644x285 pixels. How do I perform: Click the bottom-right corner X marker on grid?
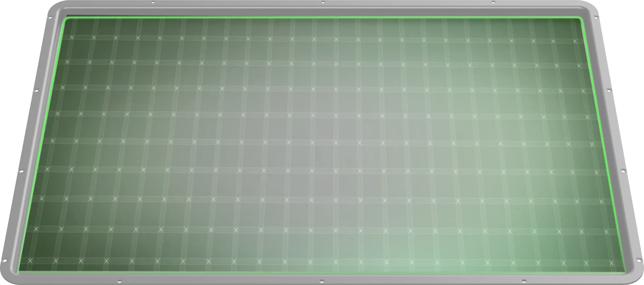pyautogui.click(x=611, y=263)
